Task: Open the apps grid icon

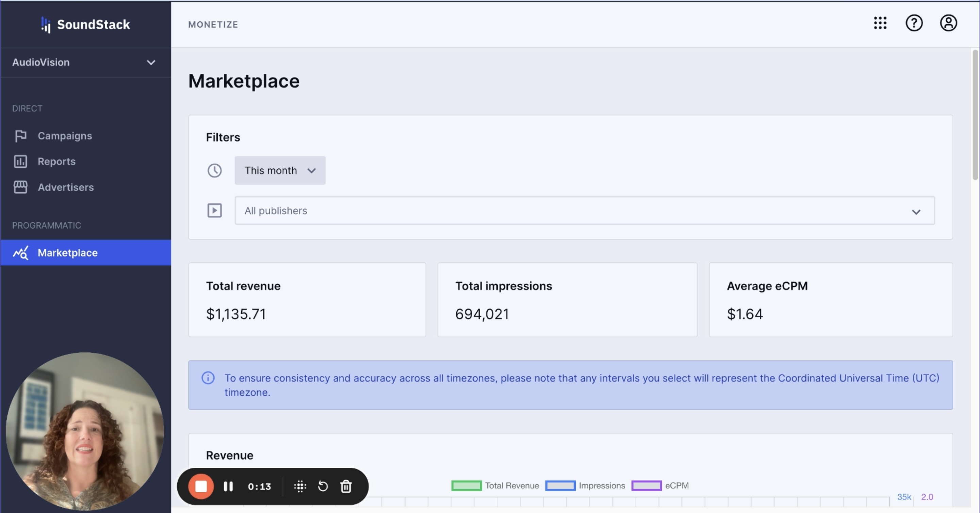Action: 880,23
